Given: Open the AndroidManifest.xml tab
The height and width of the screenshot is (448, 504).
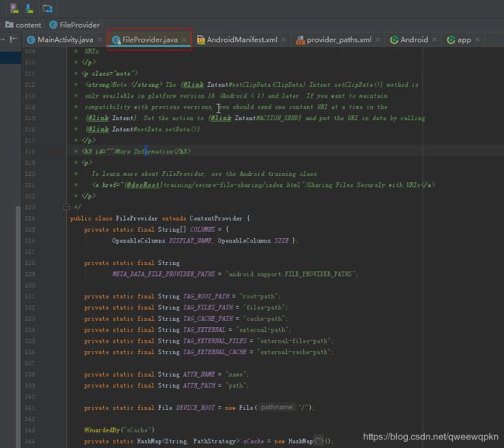Looking at the screenshot, I should [x=242, y=40].
